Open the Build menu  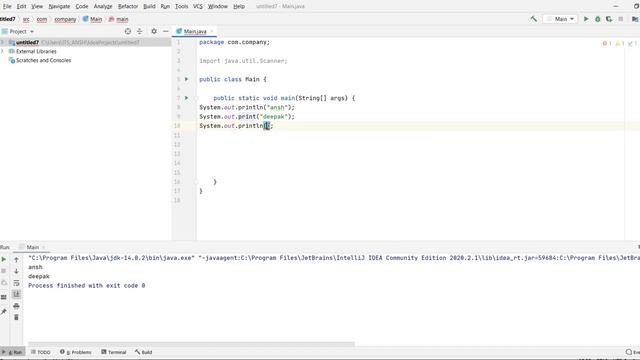pos(149,6)
